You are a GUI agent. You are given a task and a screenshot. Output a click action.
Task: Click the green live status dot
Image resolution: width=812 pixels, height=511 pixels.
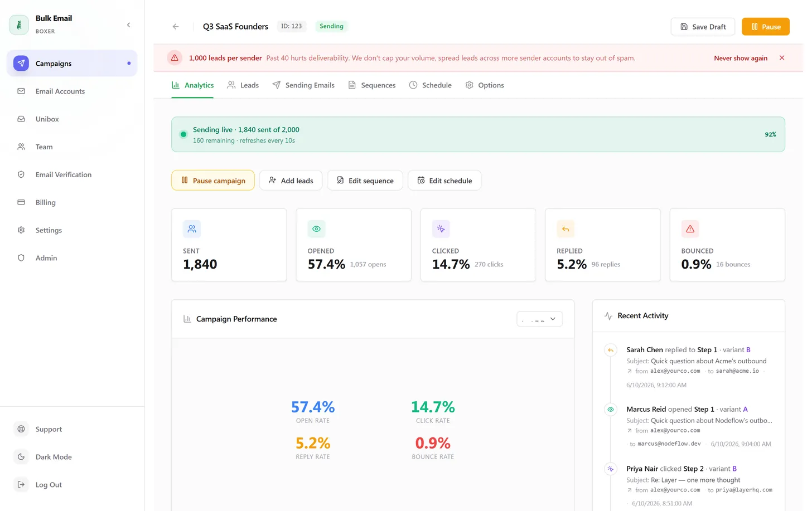183,134
